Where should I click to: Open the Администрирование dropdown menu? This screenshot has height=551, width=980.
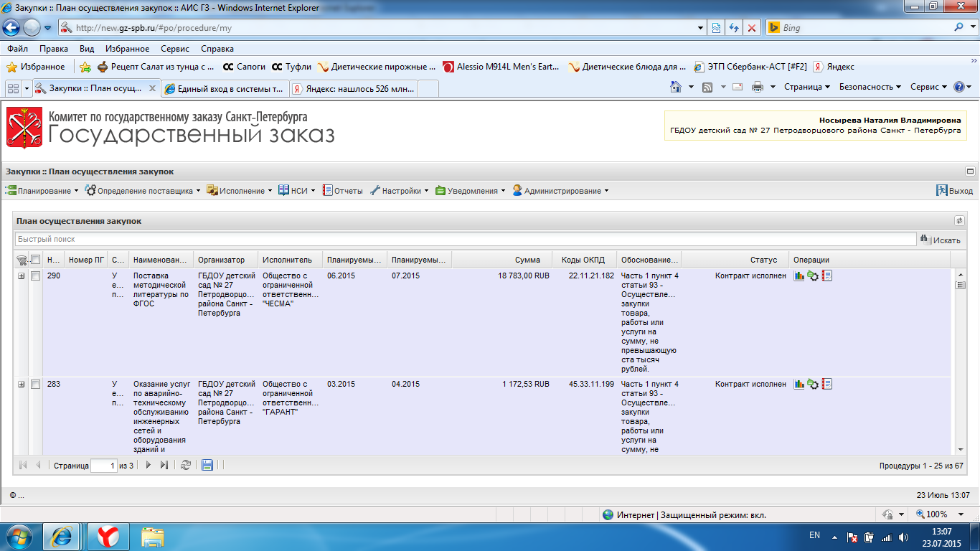click(x=560, y=191)
